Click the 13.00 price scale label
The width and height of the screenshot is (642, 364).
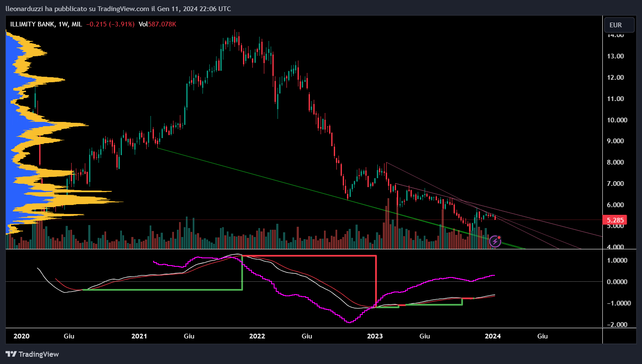tap(616, 56)
